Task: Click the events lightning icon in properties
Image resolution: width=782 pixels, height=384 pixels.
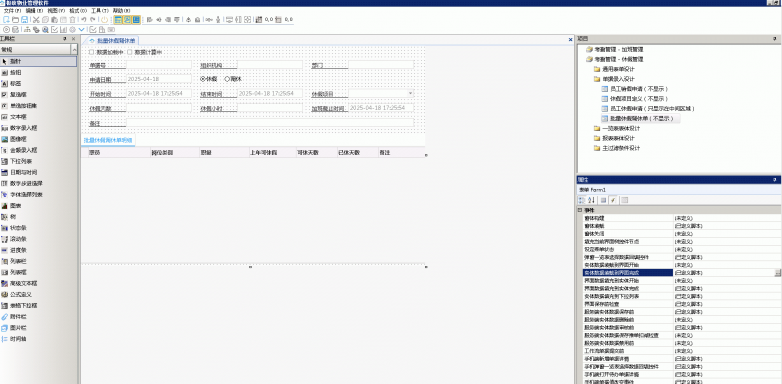Action: pos(613,200)
